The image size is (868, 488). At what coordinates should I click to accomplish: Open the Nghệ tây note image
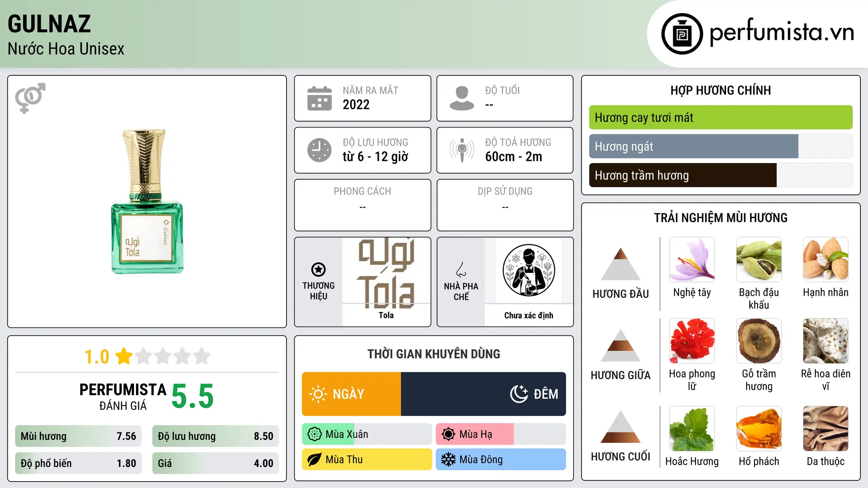pyautogui.click(x=692, y=260)
